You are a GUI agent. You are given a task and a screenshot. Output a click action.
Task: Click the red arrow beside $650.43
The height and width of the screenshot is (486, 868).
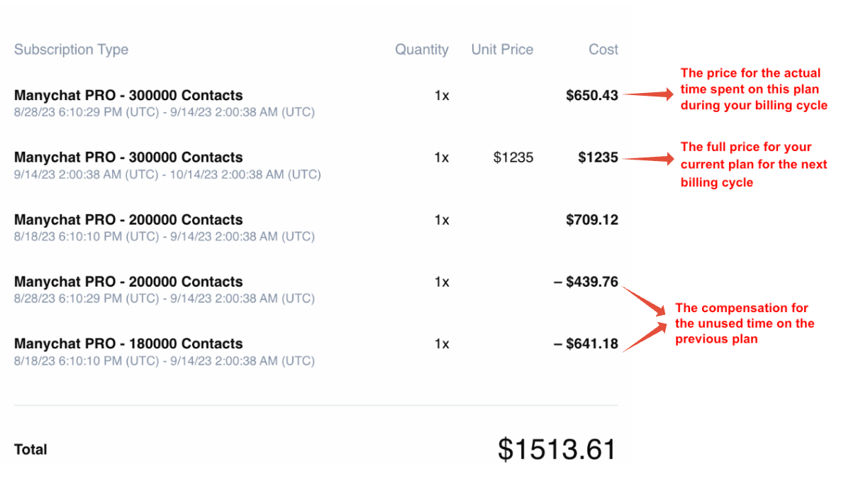point(648,94)
